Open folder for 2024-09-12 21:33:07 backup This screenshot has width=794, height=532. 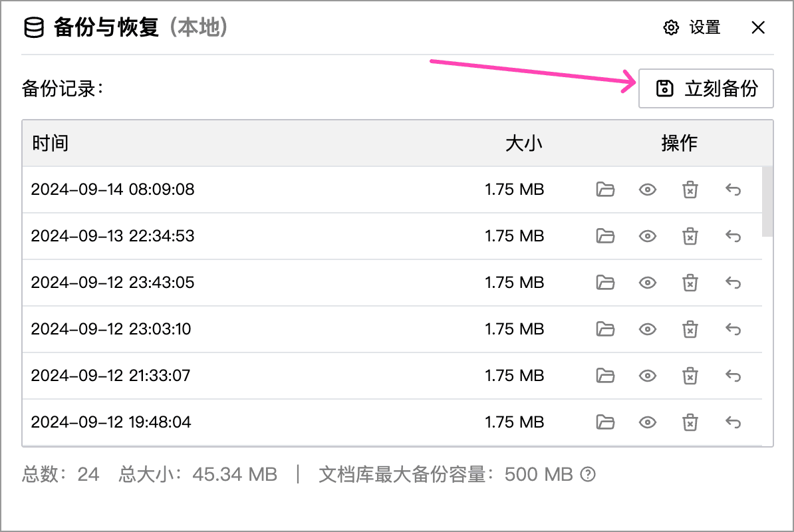tap(605, 376)
